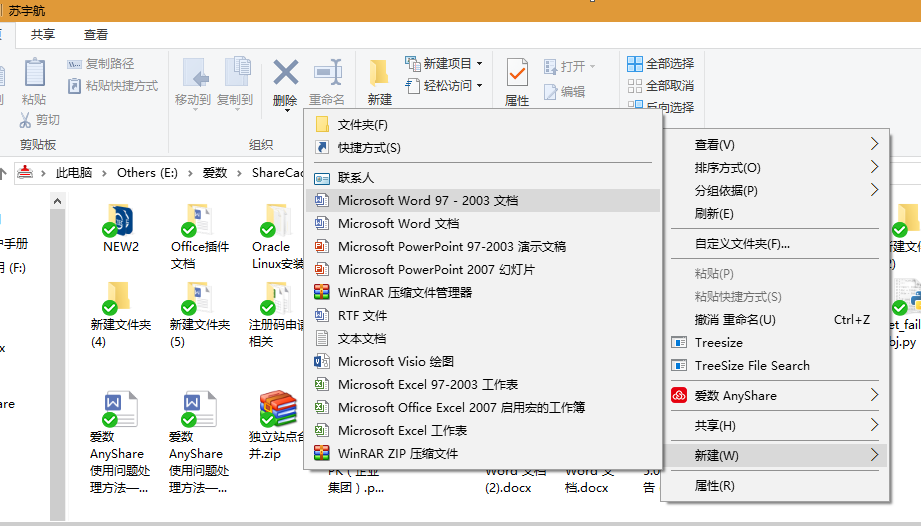Image resolution: width=921 pixels, height=526 pixels.
Task: Click Select all (全部选择) in the ribbon
Action: [660, 63]
